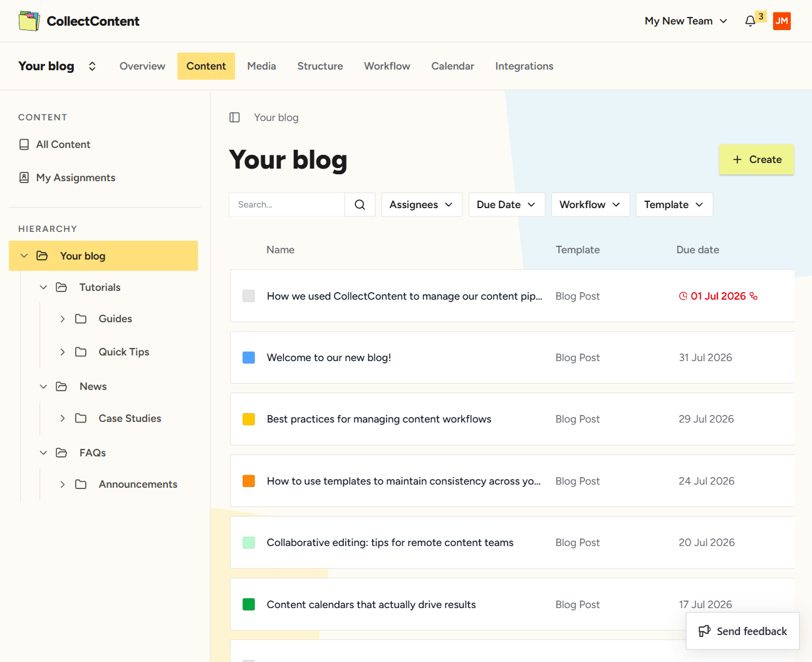Collapse the Your blog hierarchy node
The image size is (812, 662).
tap(24, 256)
